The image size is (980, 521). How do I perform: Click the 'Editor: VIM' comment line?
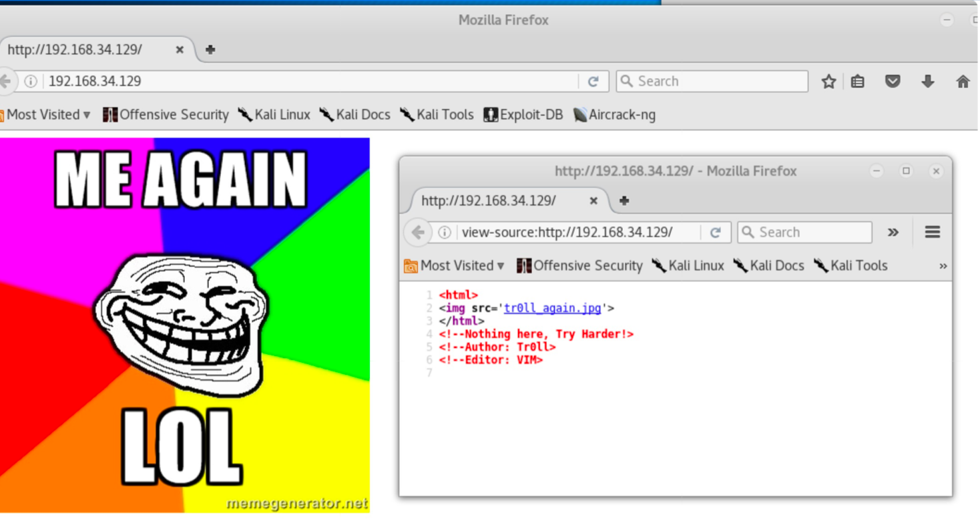(491, 360)
